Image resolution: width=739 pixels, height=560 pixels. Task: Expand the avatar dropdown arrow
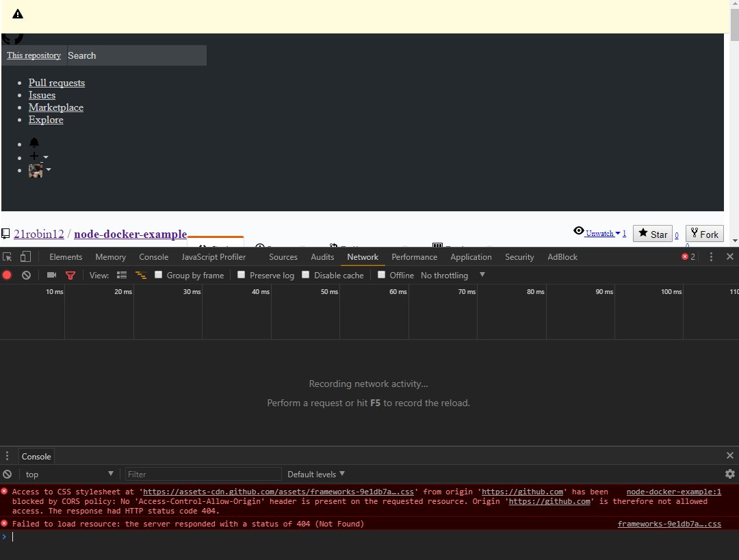[x=49, y=170]
